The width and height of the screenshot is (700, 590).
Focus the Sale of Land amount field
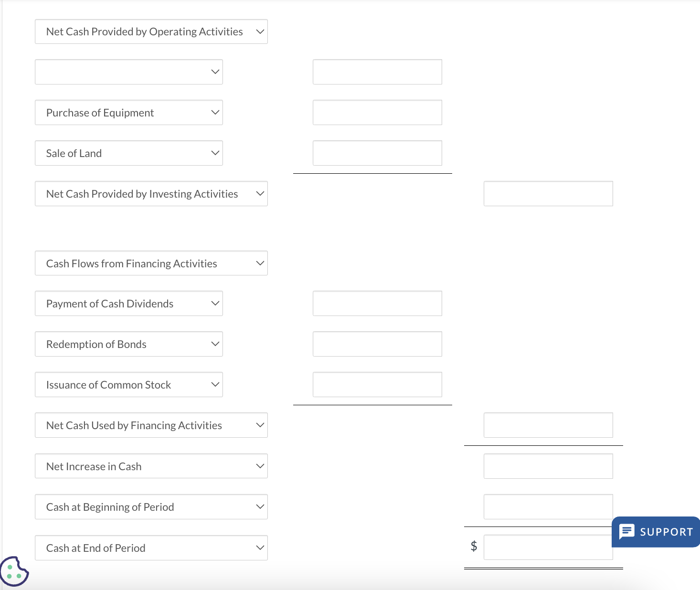coord(377,153)
